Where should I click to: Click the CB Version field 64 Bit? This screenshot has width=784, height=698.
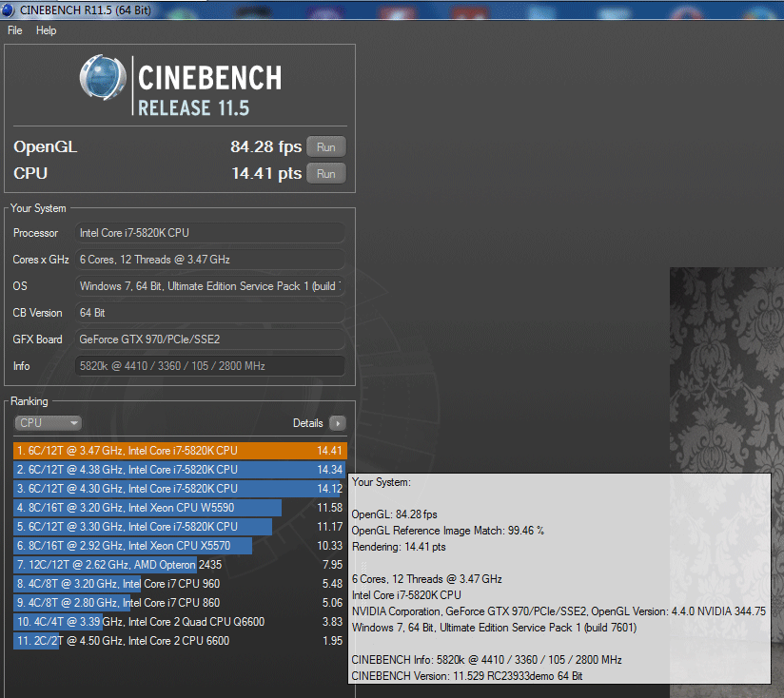point(210,313)
